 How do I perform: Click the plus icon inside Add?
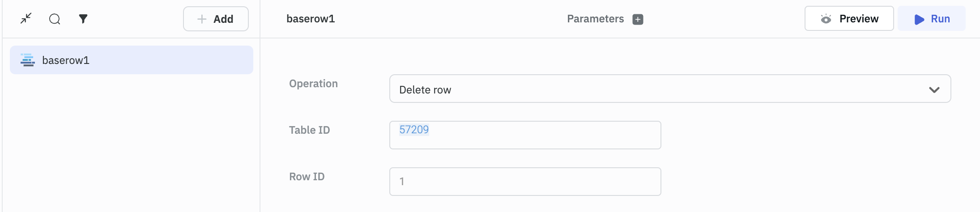pos(202,19)
